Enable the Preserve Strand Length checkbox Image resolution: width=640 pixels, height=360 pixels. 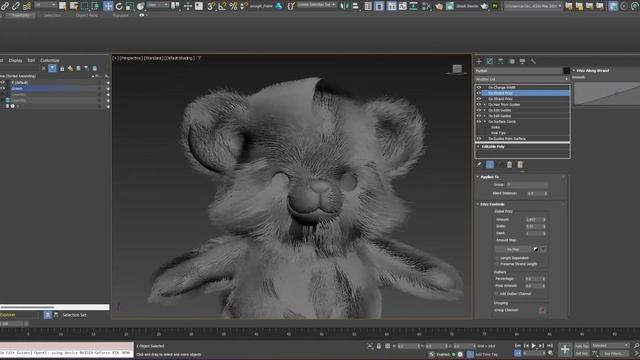click(497, 264)
